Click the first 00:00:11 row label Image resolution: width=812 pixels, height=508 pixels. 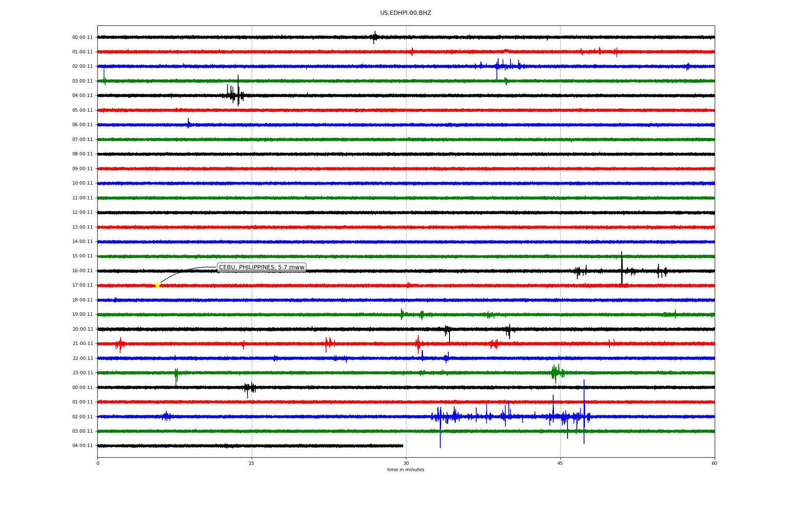click(x=82, y=37)
